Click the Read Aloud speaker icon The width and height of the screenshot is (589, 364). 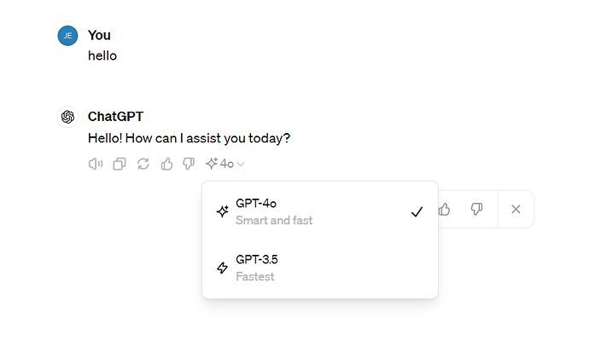coord(96,164)
